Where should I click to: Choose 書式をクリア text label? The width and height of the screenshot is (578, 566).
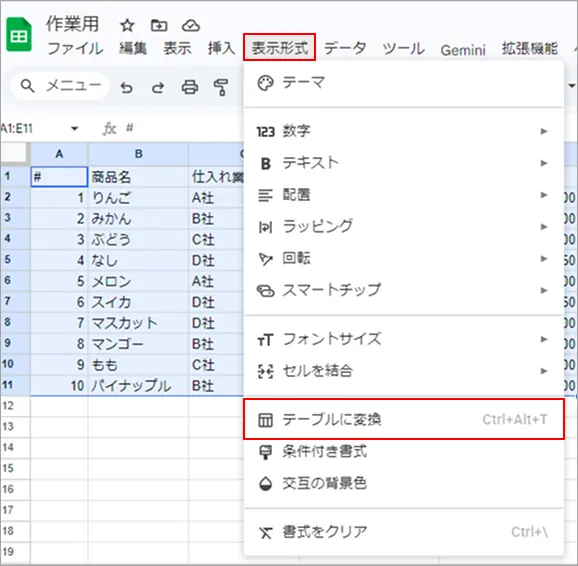tap(325, 532)
